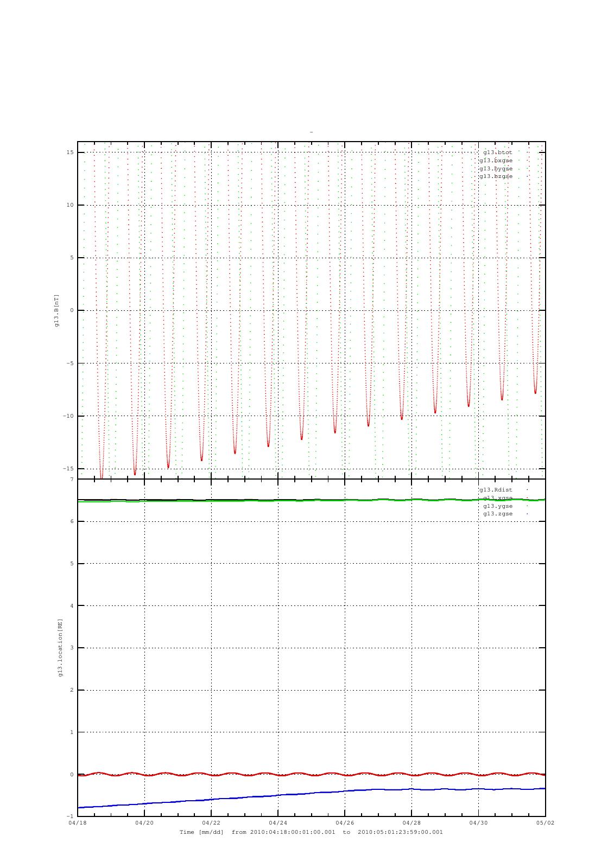This screenshot has width=614, height=868.
Task: Select the 04/24 date tick label
Action: click(277, 823)
